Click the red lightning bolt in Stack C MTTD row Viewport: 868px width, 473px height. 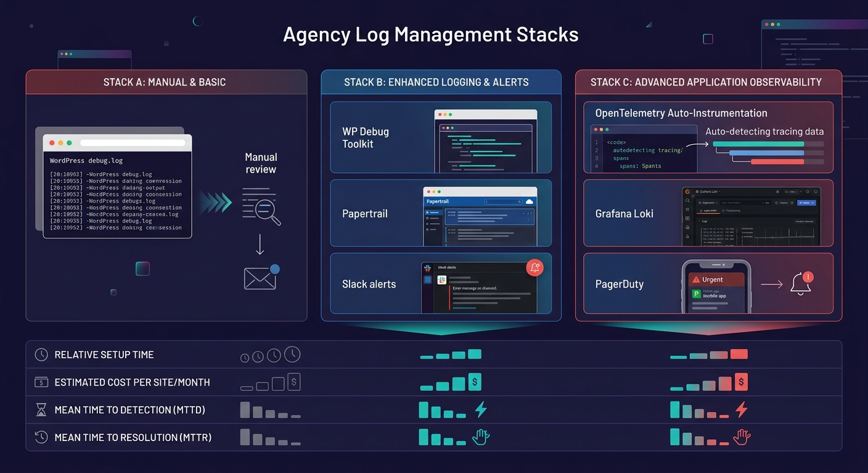[742, 410]
